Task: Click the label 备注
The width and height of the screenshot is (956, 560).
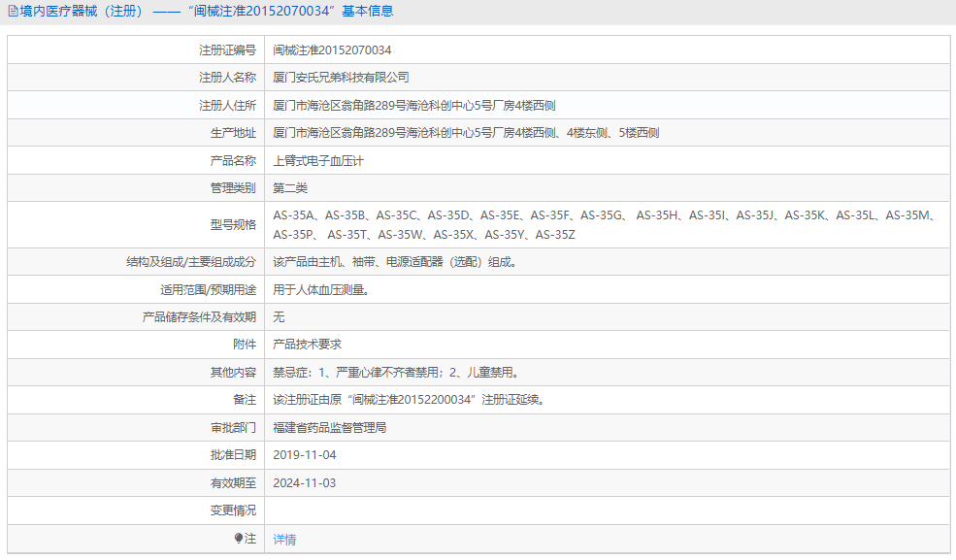Action: click(x=245, y=400)
